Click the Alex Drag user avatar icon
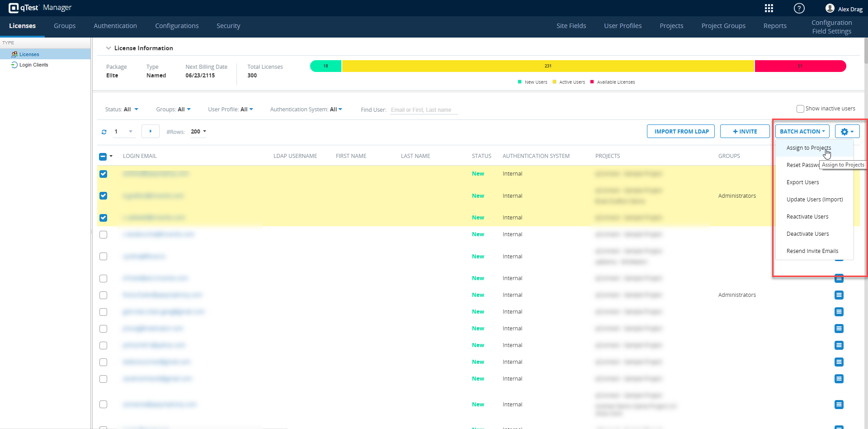Viewport: 868px width, 429px height. point(830,8)
